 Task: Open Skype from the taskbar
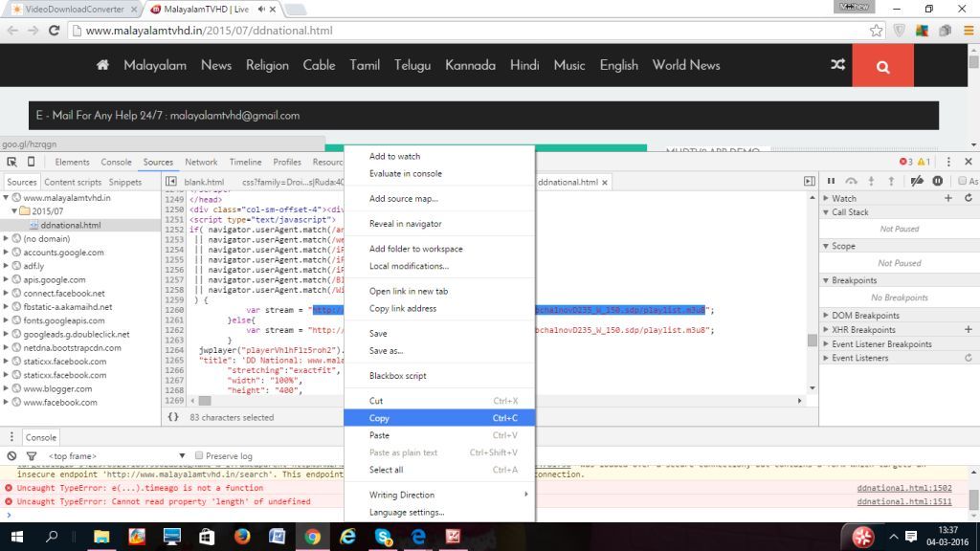(383, 537)
